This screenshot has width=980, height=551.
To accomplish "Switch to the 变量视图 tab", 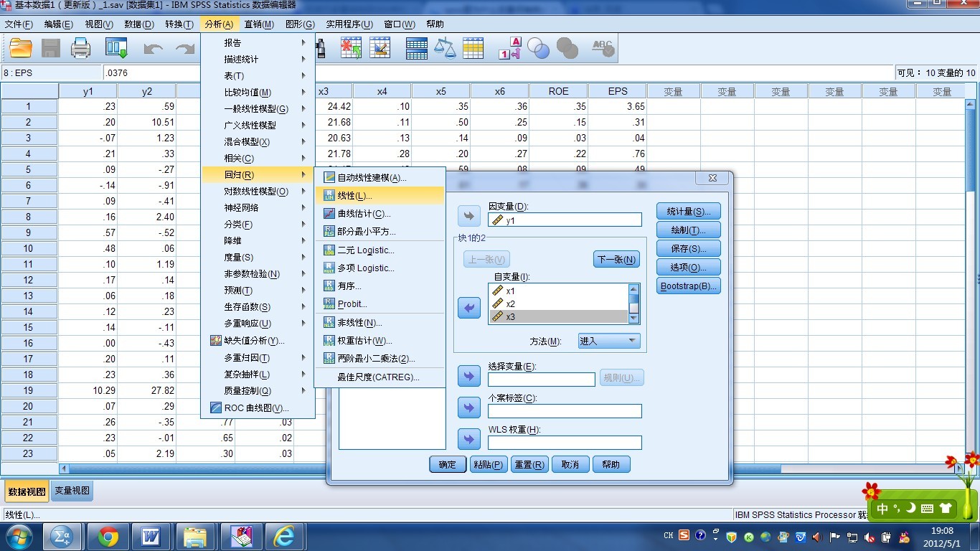I will pos(72,491).
